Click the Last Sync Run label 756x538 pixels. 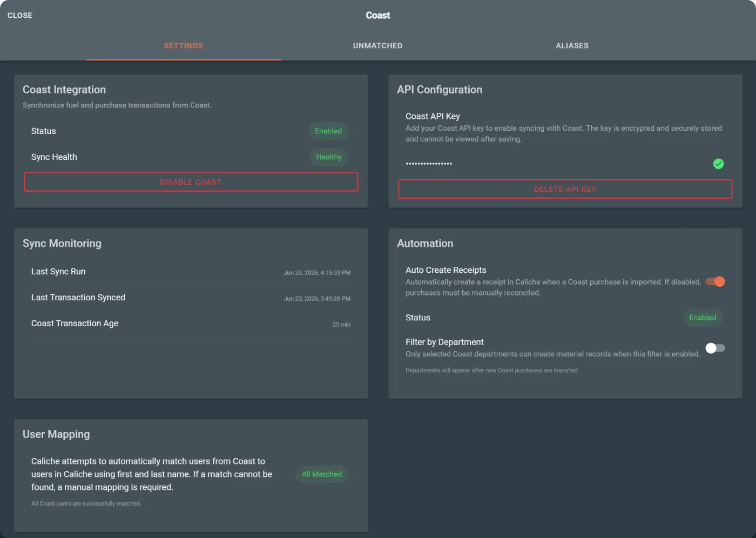(x=58, y=272)
